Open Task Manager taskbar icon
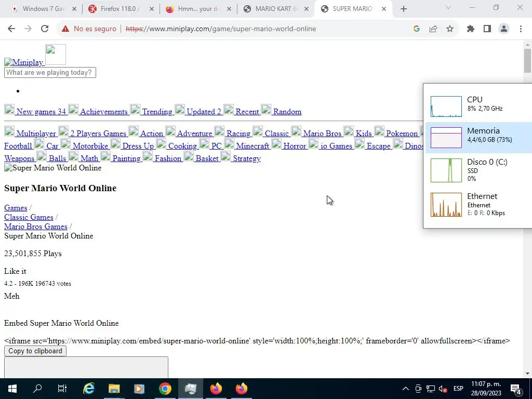This screenshot has height=399, width=532. point(190,389)
